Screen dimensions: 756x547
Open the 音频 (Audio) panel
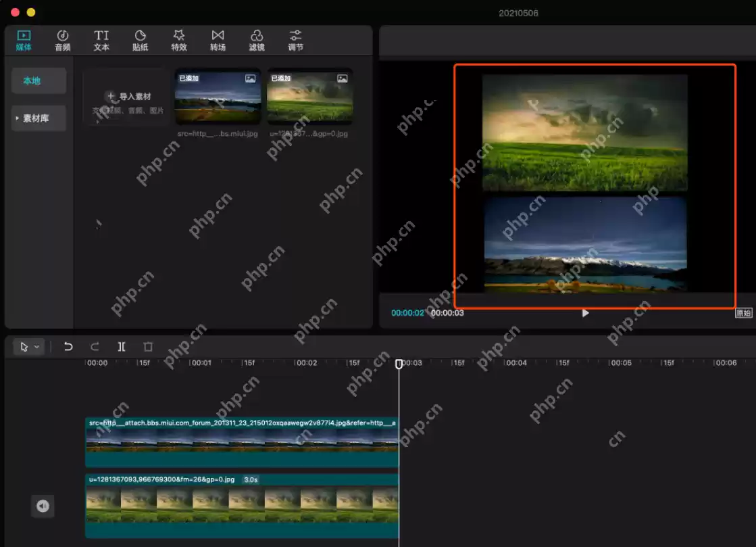62,39
